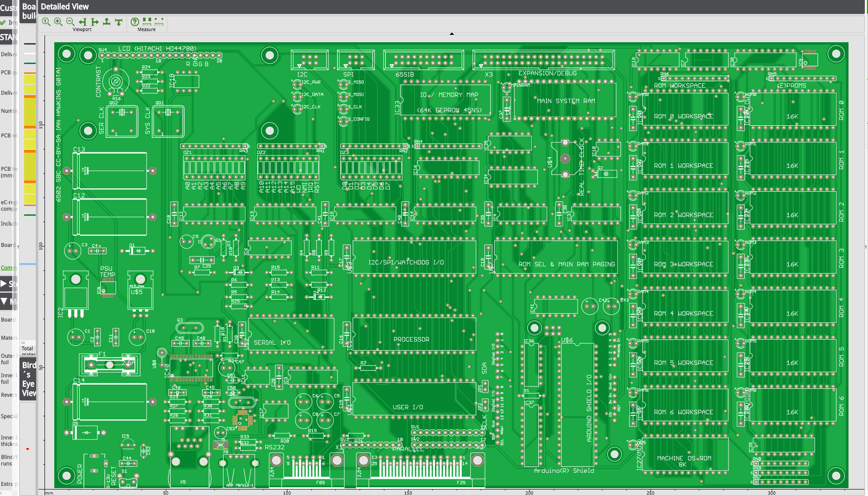Reset zoom to 1:1 in Viewport
The image size is (868, 496).
(46, 22)
